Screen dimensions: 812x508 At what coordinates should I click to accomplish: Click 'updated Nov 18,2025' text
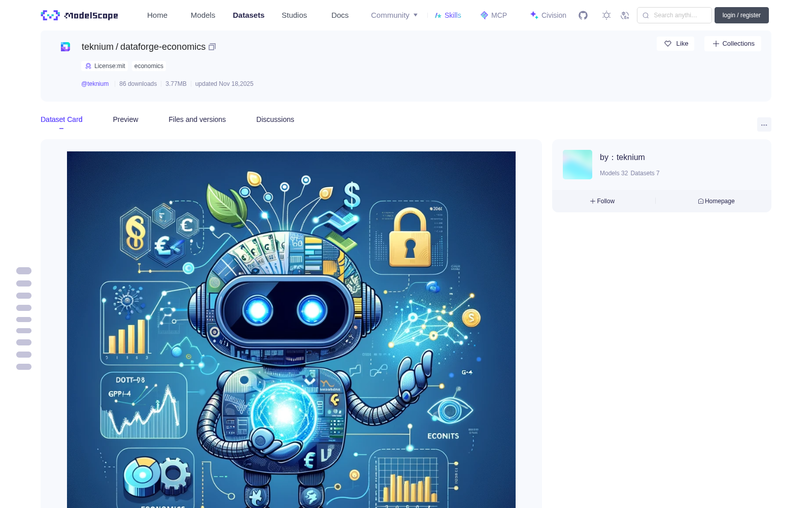click(x=224, y=84)
